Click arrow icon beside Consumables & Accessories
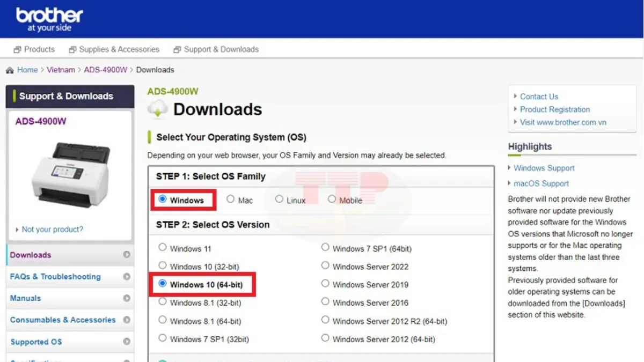The width and height of the screenshot is (644, 362). (x=127, y=320)
